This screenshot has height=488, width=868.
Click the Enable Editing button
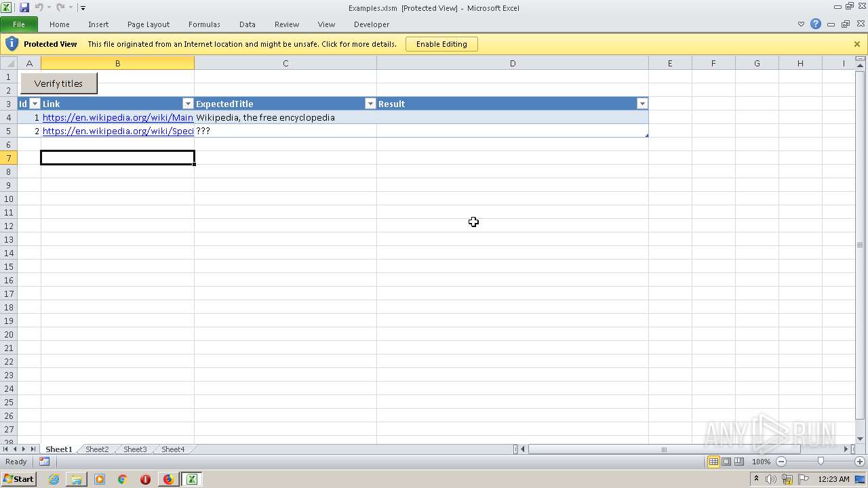441,44
